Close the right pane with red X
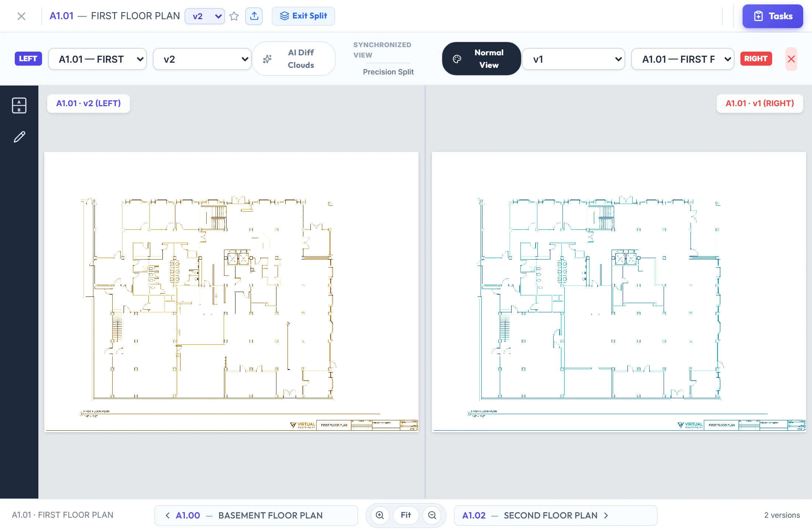Viewport: 812px width, 531px height. coord(791,59)
